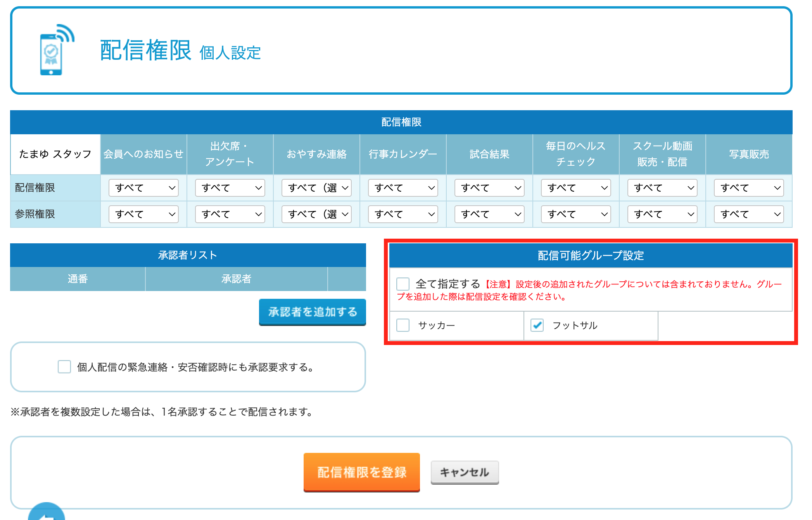Click the 承認者リスト panel header
This screenshot has width=812, height=520.
[188, 255]
